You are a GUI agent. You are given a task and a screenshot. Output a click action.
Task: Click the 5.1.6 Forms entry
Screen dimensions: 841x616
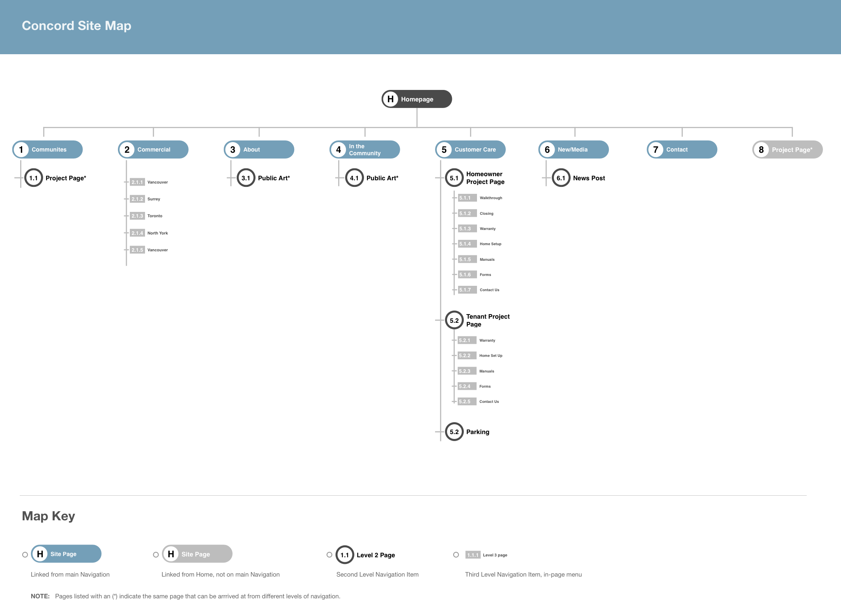point(475,274)
